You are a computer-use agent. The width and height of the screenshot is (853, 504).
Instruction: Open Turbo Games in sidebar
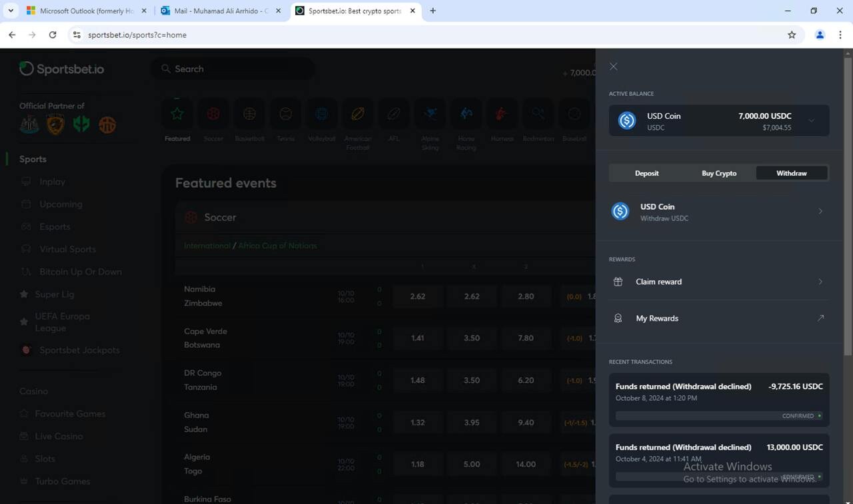[62, 481]
